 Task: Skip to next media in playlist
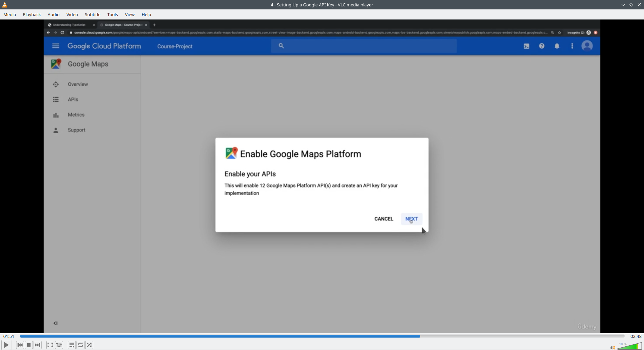pos(38,345)
